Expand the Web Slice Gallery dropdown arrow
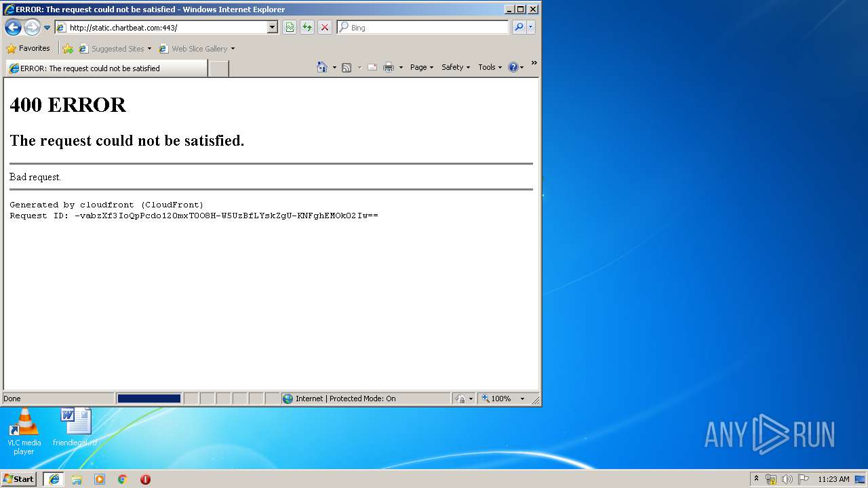 233,49
